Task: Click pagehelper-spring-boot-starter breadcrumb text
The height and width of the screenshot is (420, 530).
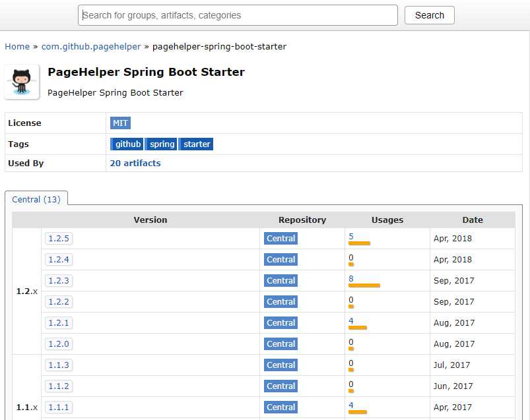Action: (219, 47)
